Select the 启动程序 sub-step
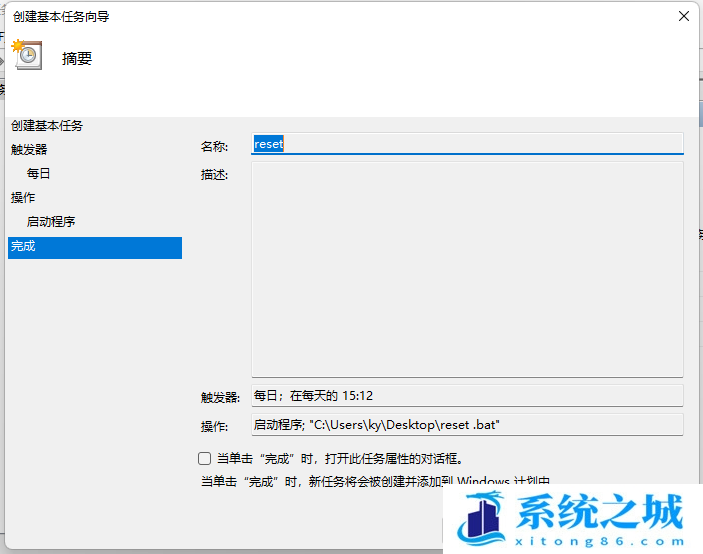 (51, 221)
